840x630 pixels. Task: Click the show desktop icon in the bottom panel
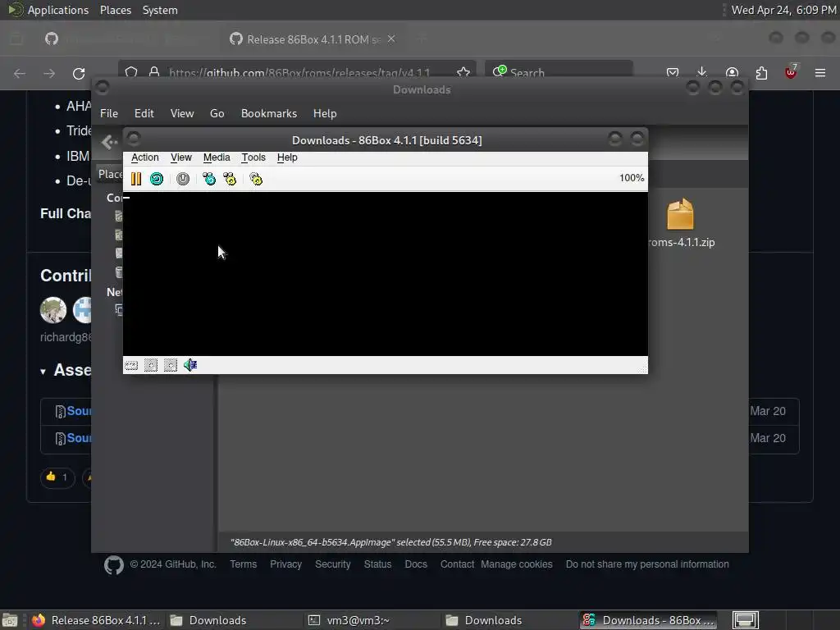[x=9, y=620]
